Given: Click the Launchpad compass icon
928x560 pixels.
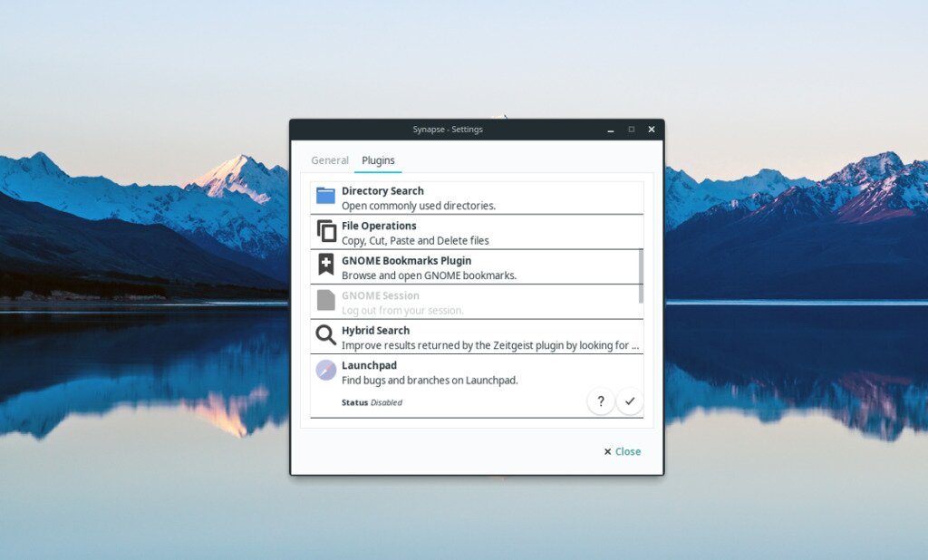Looking at the screenshot, I should 326,371.
